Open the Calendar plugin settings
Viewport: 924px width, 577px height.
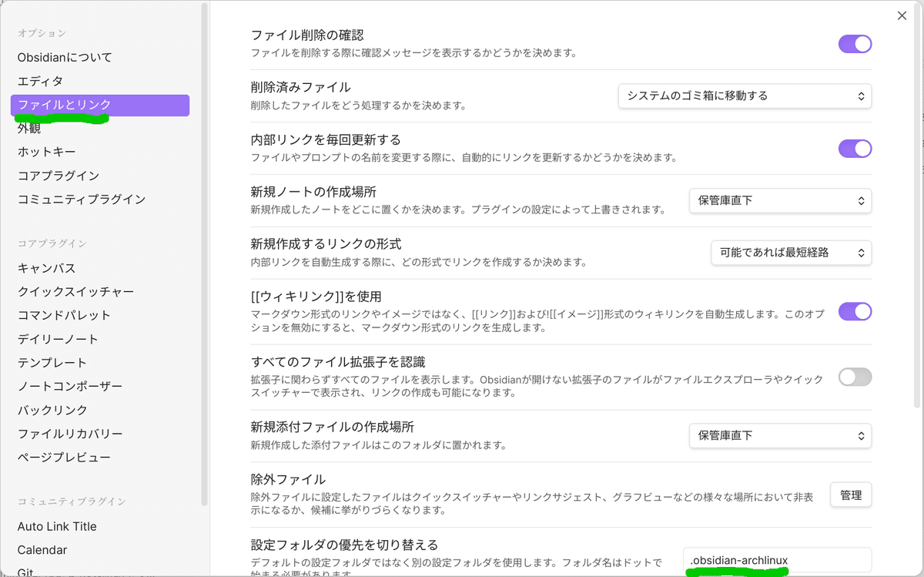coord(42,549)
